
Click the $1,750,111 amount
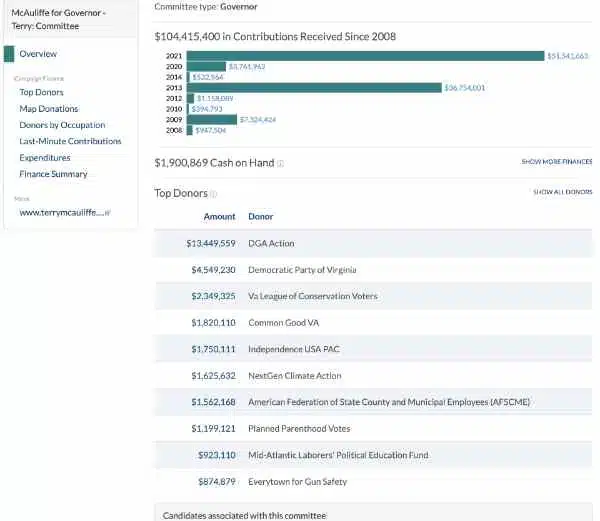click(x=214, y=349)
